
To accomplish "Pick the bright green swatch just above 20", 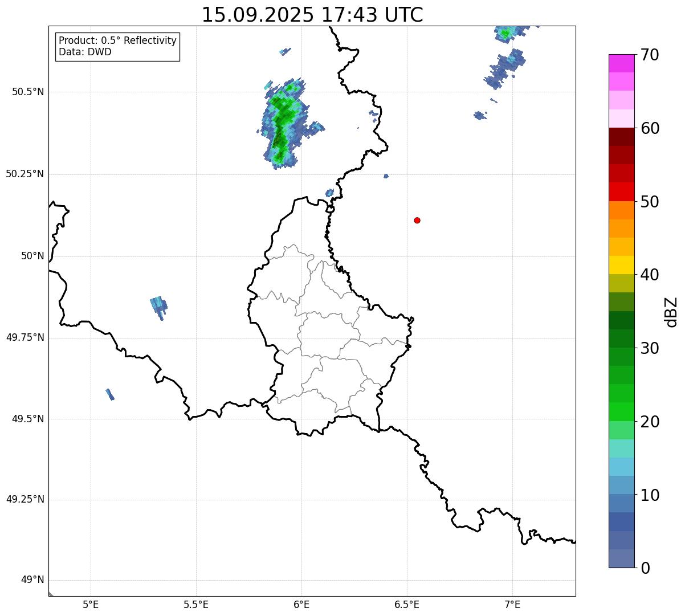I will pos(621,412).
